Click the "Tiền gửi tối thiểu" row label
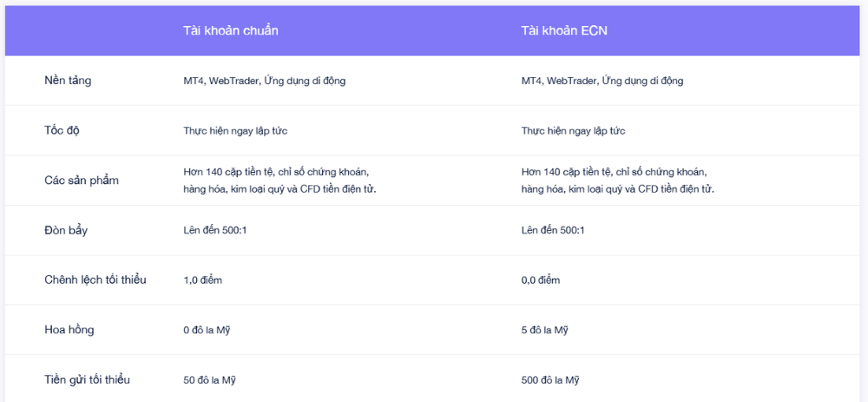Screen dimensions: 868x402 [88, 379]
